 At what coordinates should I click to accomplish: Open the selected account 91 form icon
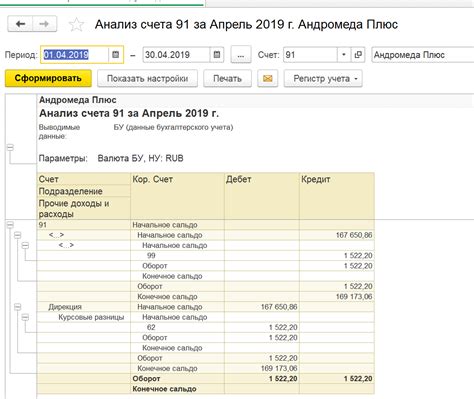(358, 55)
